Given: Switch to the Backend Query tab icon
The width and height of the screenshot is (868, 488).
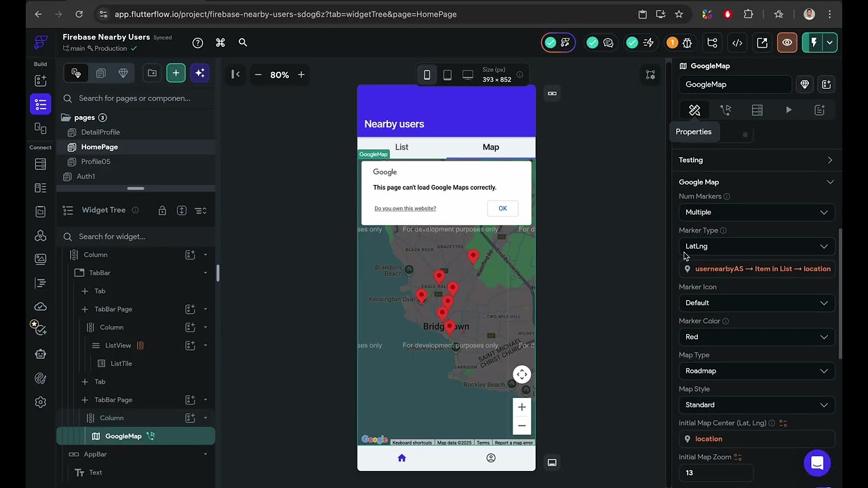Looking at the screenshot, I should 757,110.
